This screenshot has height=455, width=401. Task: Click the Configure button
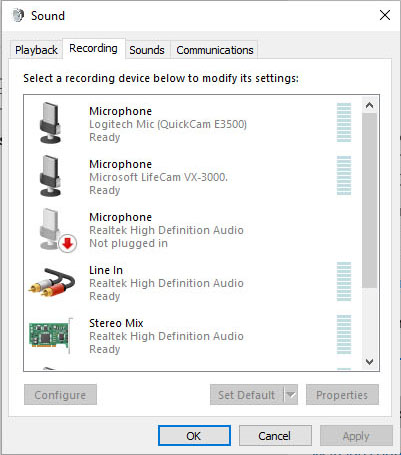coord(60,395)
